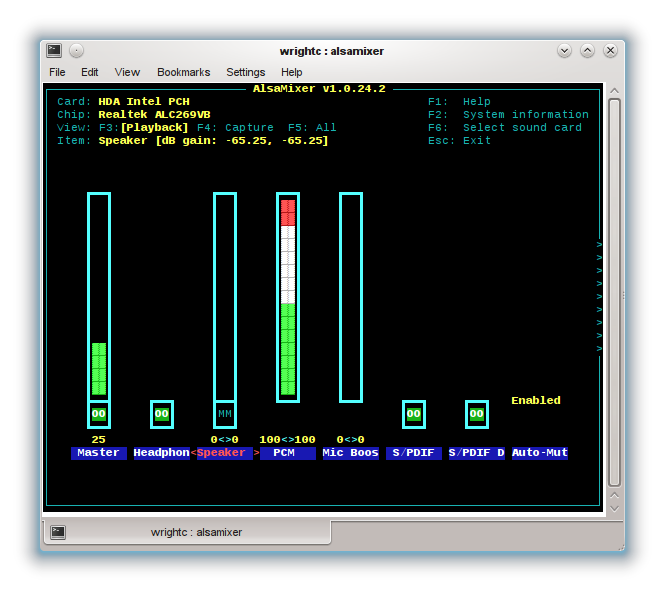This screenshot has width=665, height=591.
Task: Click the F1: Help hint
Action: (x=459, y=102)
